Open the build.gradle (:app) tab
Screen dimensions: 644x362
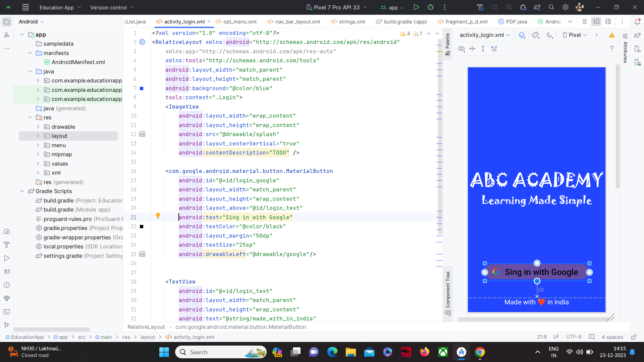[405, 21]
